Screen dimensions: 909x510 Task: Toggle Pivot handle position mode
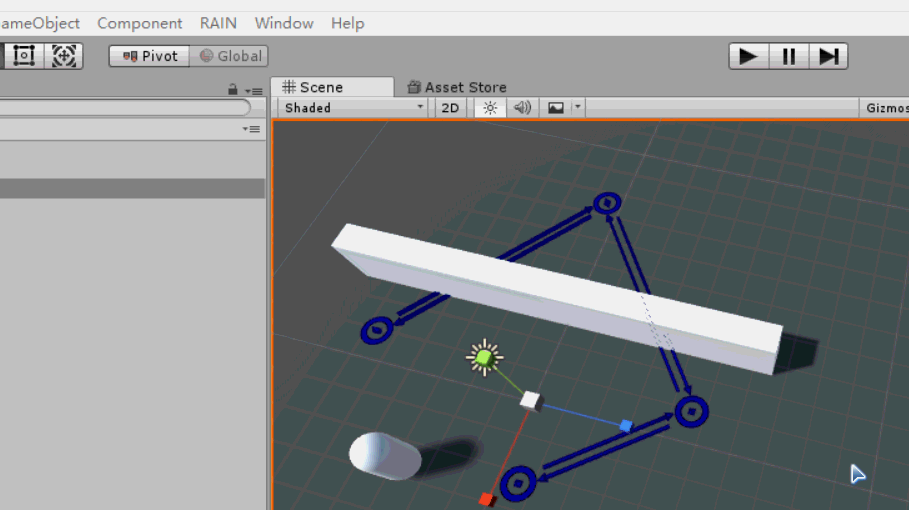pyautogui.click(x=150, y=56)
